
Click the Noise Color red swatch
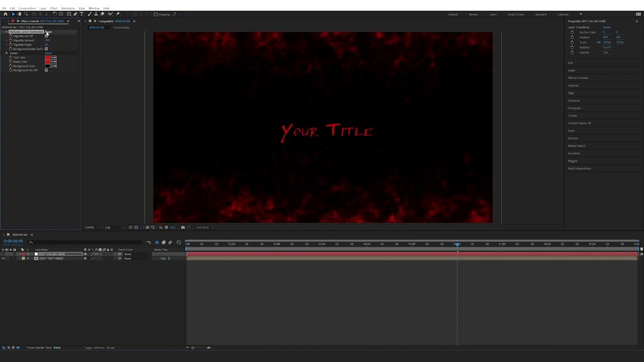pyautogui.click(x=47, y=61)
